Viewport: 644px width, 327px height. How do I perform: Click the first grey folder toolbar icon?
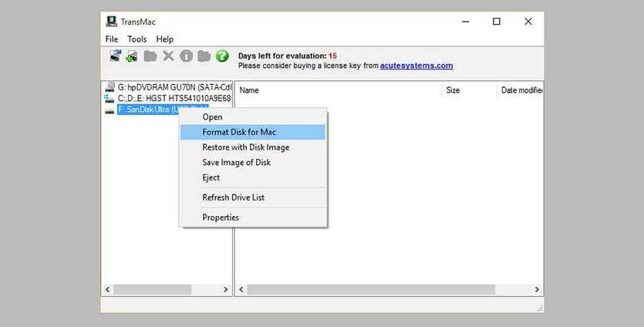coord(150,56)
